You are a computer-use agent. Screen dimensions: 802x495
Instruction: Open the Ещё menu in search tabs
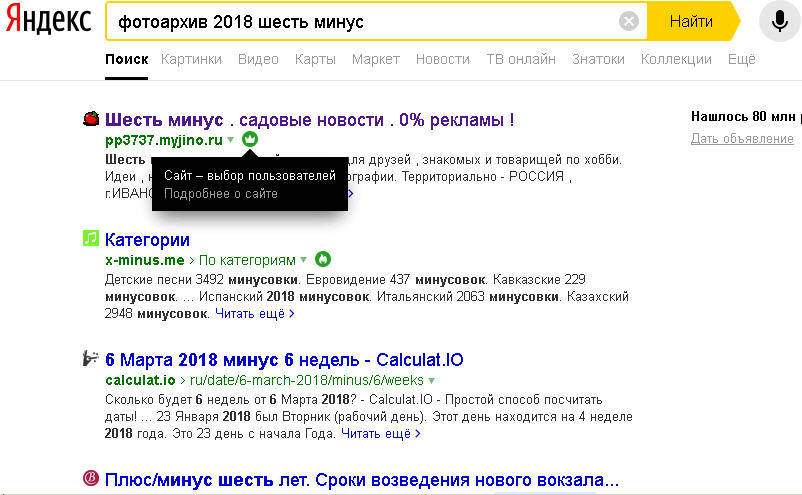click(x=742, y=59)
